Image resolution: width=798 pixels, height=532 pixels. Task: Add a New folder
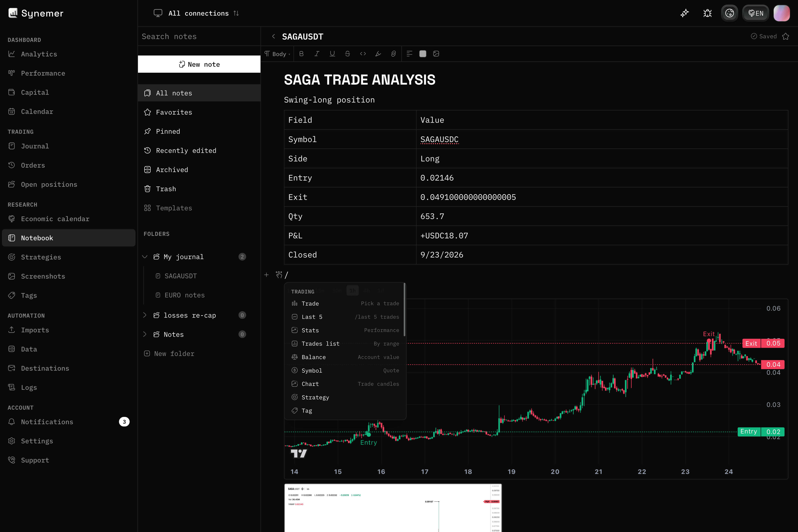coord(169,353)
